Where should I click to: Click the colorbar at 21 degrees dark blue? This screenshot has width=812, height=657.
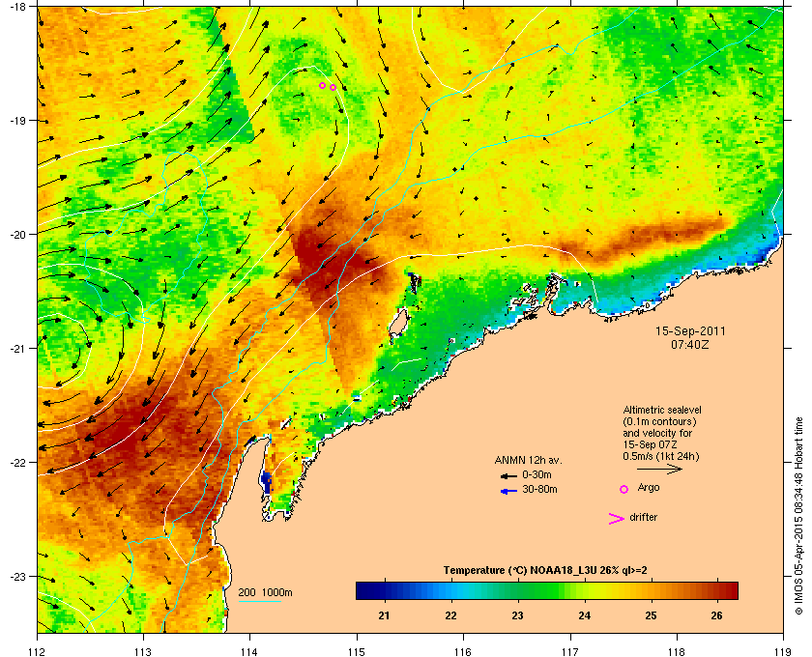coord(385,590)
